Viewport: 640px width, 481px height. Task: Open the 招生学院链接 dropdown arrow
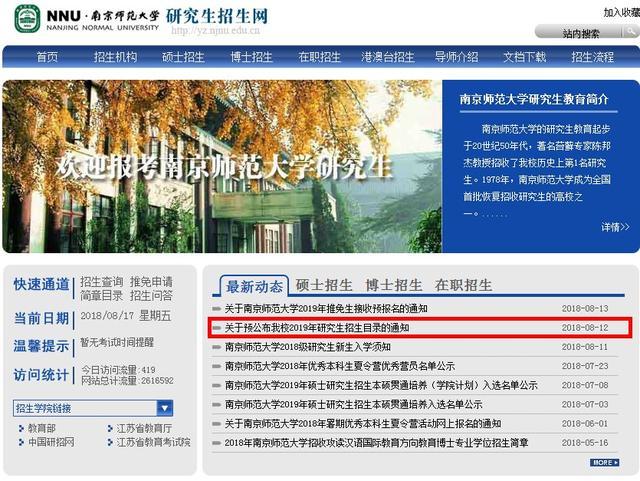coord(165,408)
